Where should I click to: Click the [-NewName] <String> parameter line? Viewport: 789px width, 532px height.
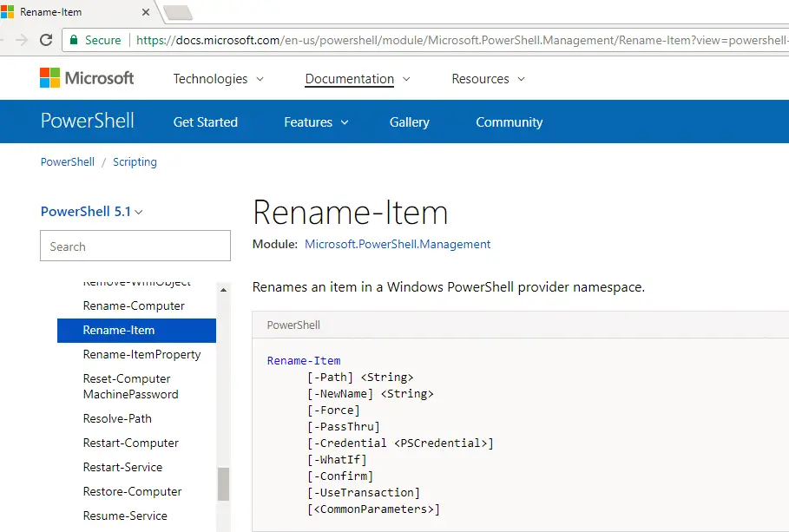pyautogui.click(x=371, y=394)
